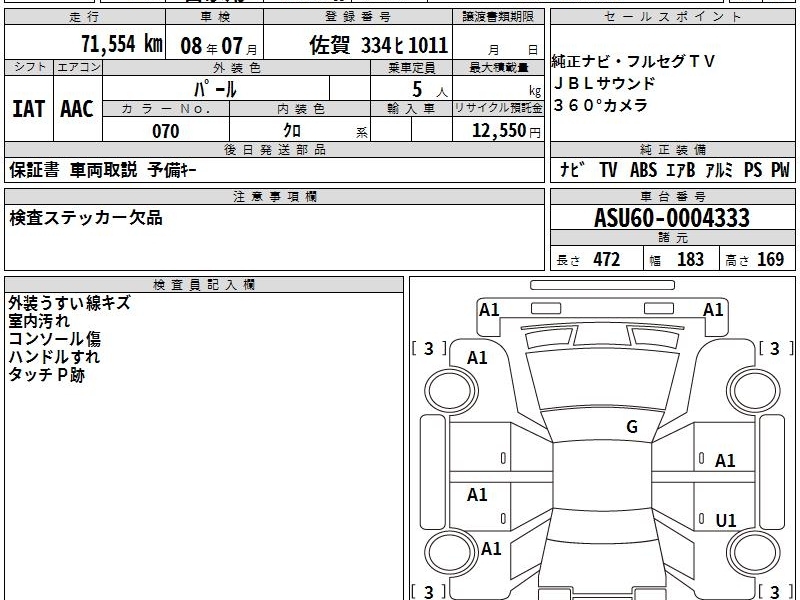Select interior color クロ

292,131
